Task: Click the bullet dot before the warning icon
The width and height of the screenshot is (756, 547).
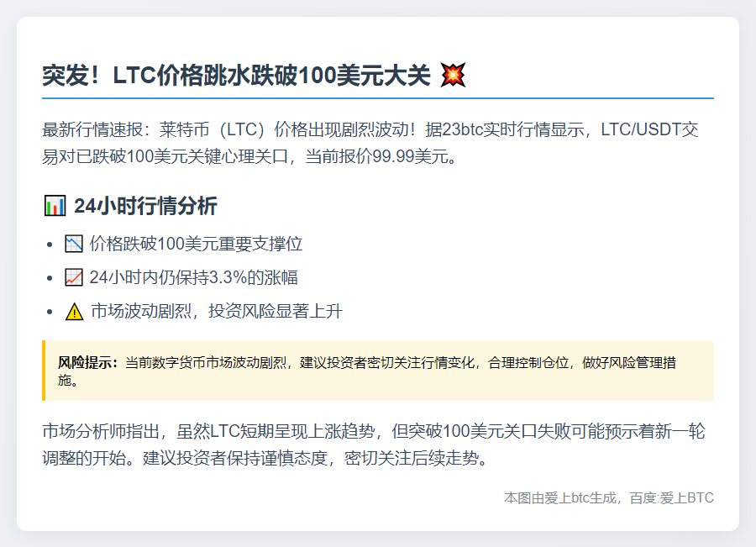Action: point(50,312)
